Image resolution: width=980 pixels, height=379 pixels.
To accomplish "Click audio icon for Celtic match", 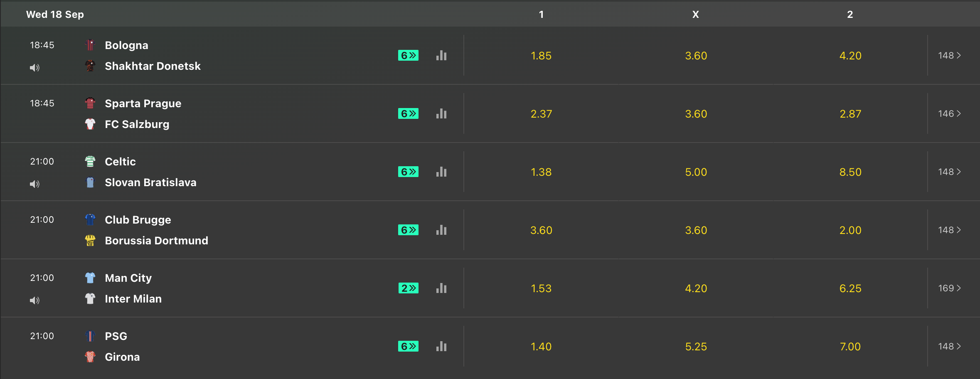I will 34,184.
